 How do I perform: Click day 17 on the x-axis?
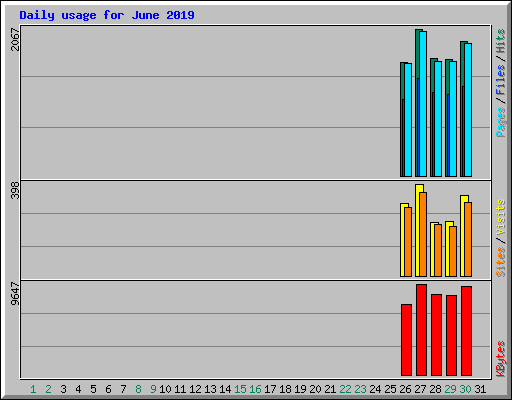coord(270,389)
